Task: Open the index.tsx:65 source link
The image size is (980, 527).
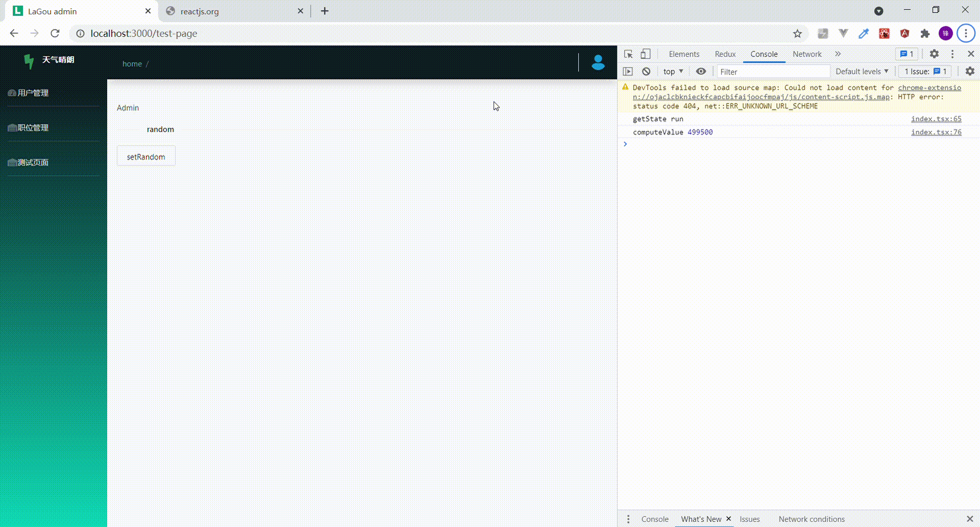Action: tap(936, 119)
